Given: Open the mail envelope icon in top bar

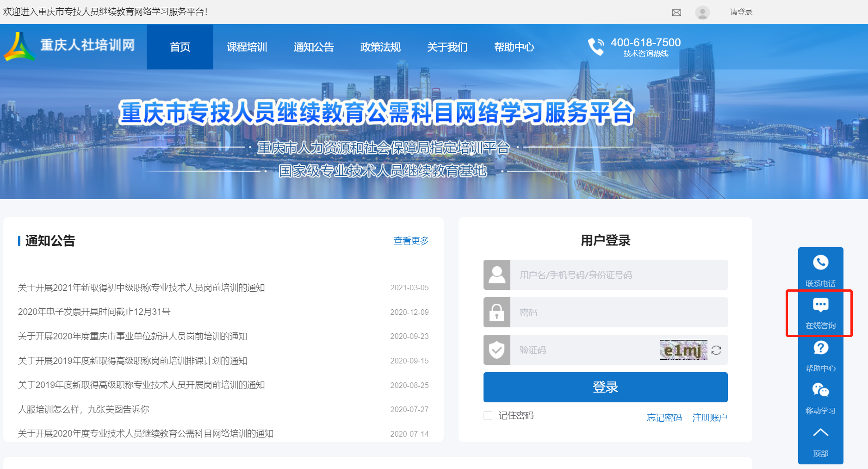Looking at the screenshot, I should (x=676, y=13).
